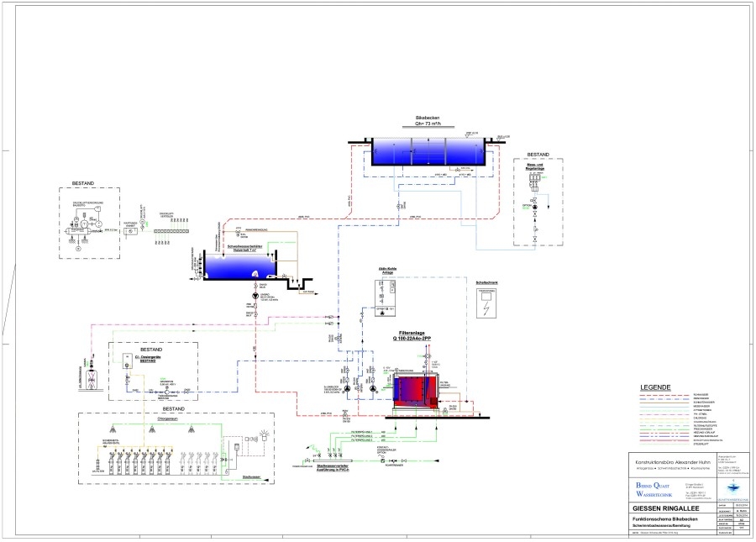Viewport: 756px width, 542px height.
Task: Click the Aktiv-Kohle Anlage cabinet symbol
Action: pos(386,297)
